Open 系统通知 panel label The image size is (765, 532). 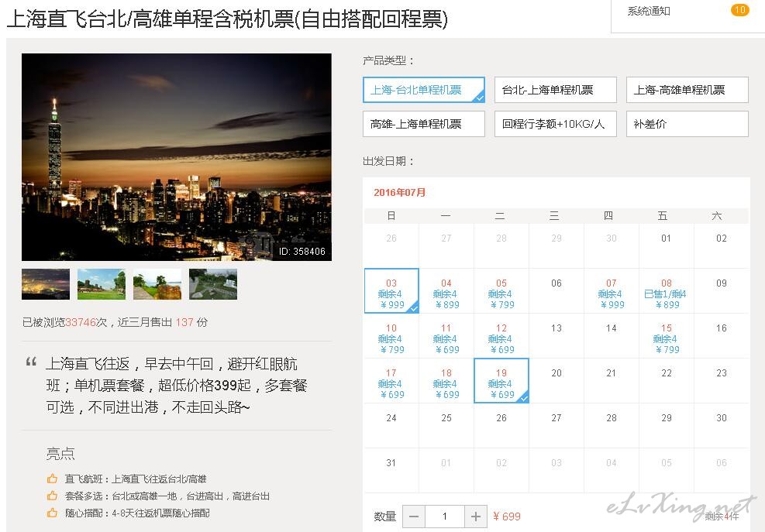(649, 11)
